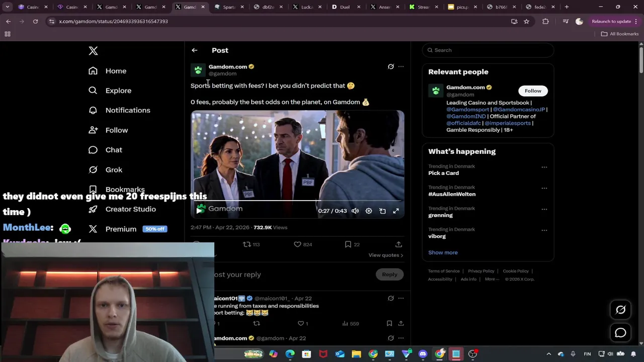Open a new browser tab

[567, 7]
